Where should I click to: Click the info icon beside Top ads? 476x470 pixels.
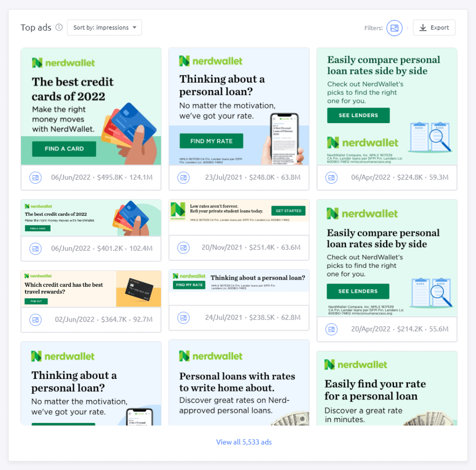59,27
